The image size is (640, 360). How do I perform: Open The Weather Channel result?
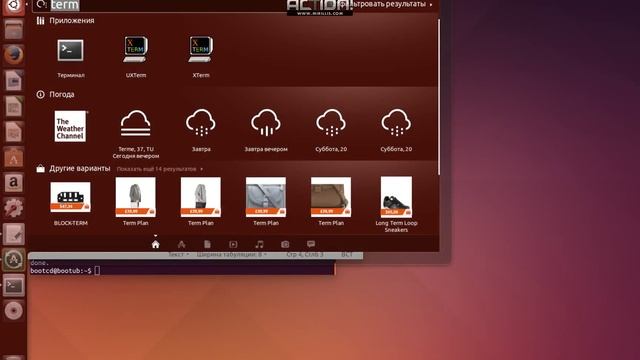click(x=70, y=127)
